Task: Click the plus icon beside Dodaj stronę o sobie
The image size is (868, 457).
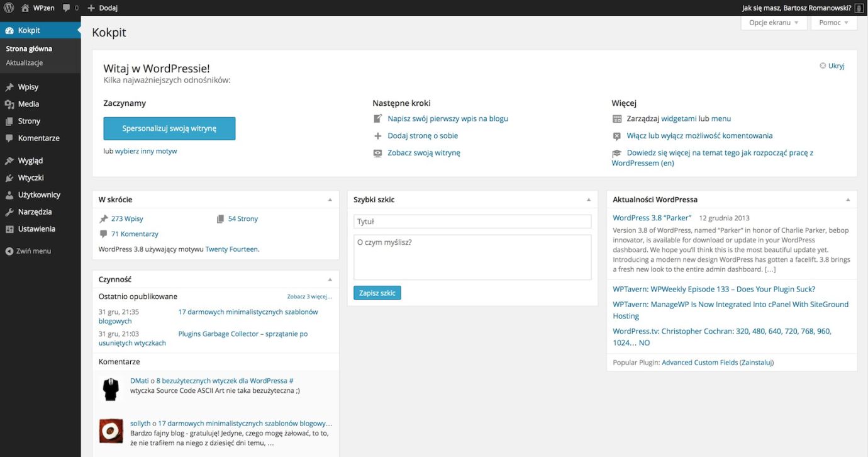Action: [x=377, y=135]
